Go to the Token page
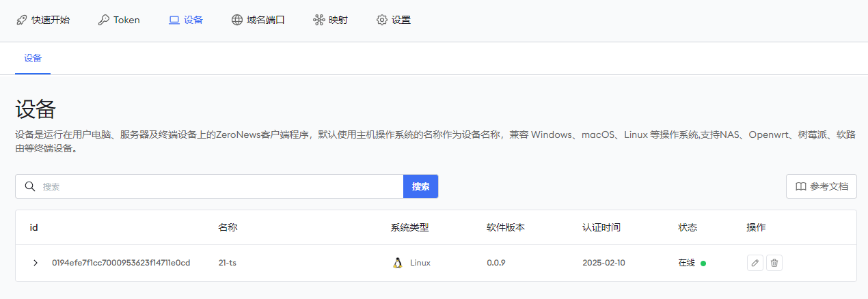This screenshot has height=299, width=868. point(119,20)
